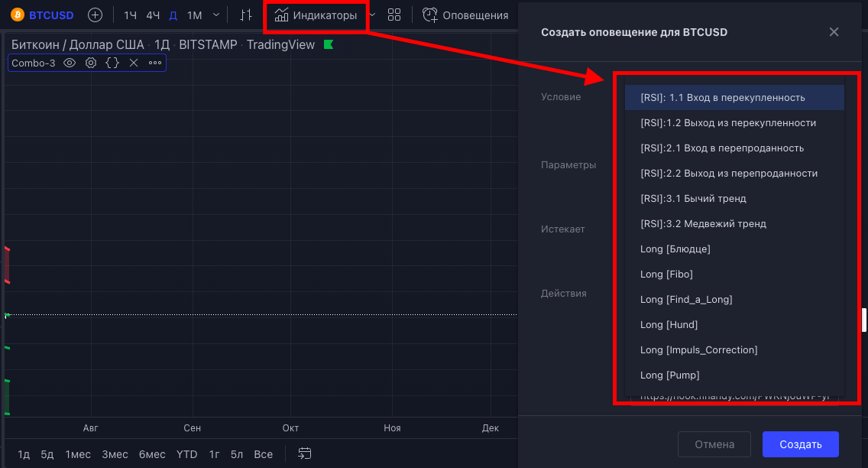Viewport: 868px width, 468px height.
Task: Select Д daily timeframe
Action: pos(173,15)
